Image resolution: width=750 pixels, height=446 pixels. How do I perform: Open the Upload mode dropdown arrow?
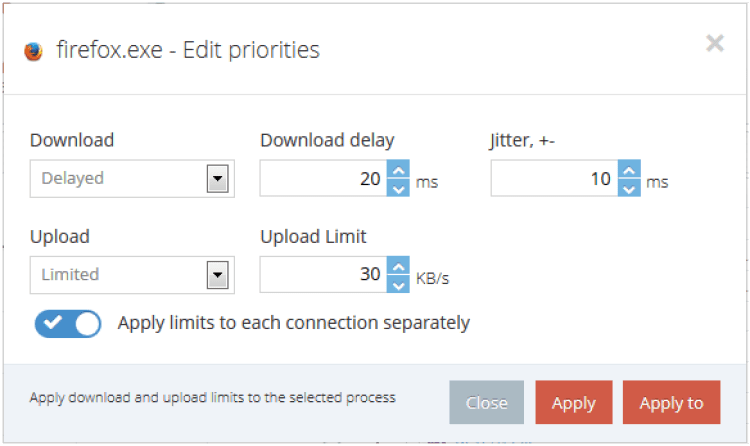click(x=217, y=275)
